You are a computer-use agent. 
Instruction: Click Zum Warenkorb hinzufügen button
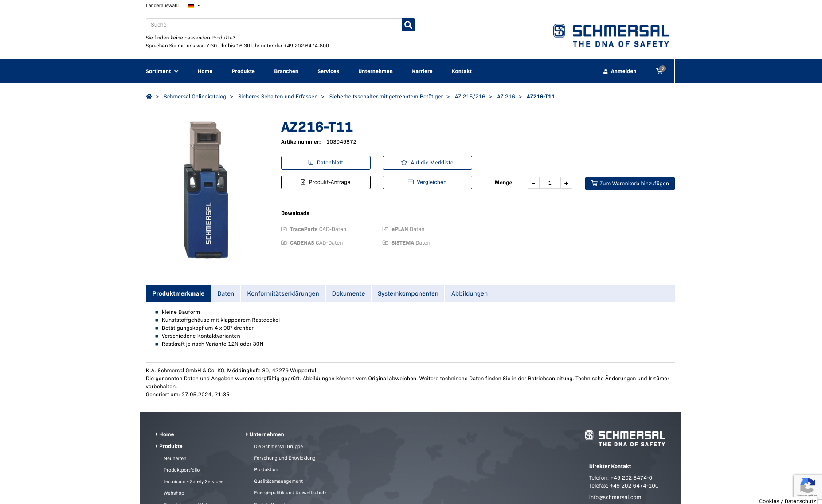pos(630,184)
